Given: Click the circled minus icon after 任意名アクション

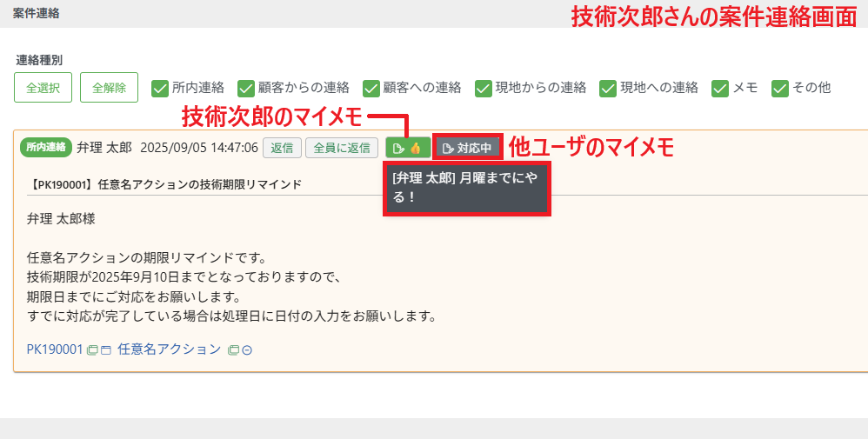Looking at the screenshot, I should (x=246, y=350).
